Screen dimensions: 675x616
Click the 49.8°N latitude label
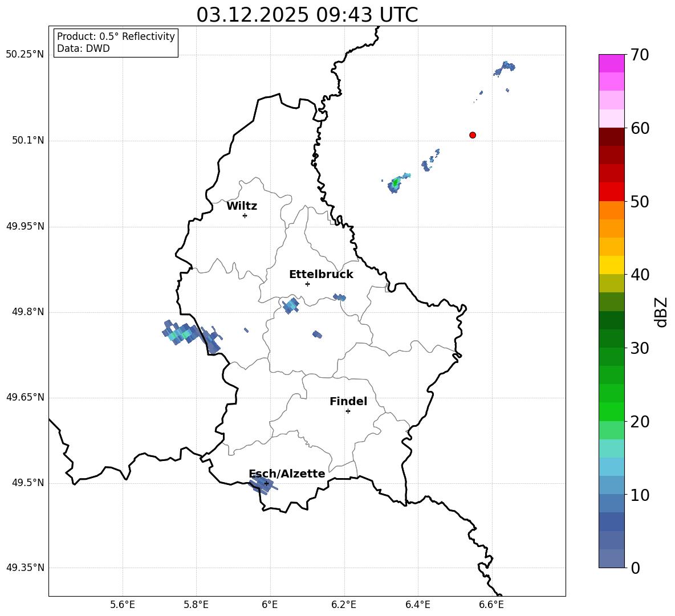28,312
